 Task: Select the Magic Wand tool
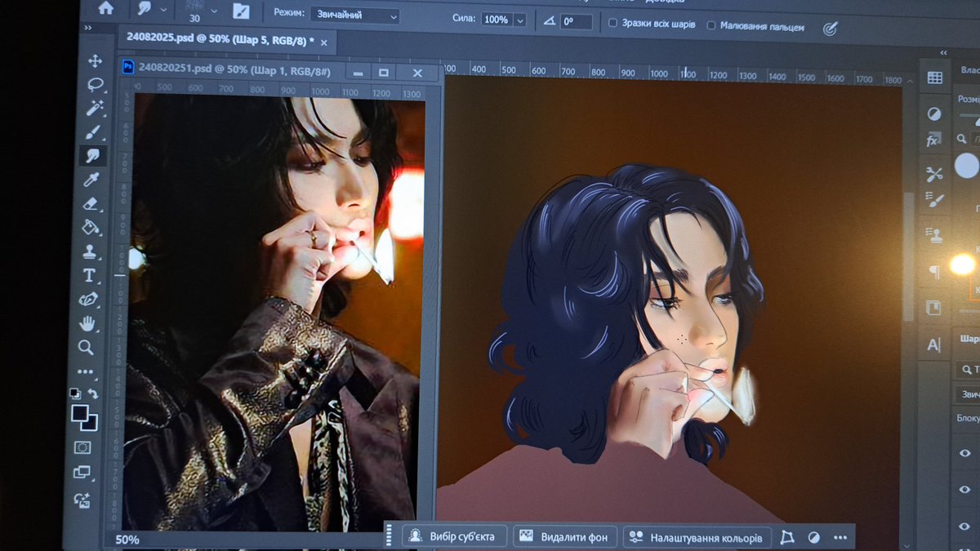click(x=94, y=108)
